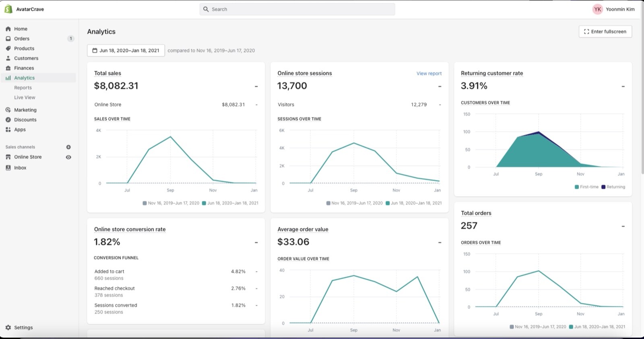
Task: Click Returning customer rate title
Action: (x=492, y=73)
